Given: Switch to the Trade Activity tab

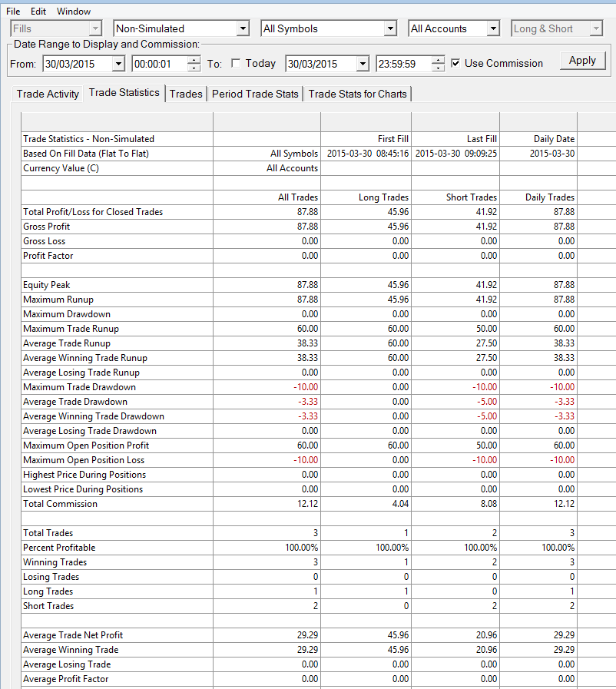Looking at the screenshot, I should tap(48, 94).
